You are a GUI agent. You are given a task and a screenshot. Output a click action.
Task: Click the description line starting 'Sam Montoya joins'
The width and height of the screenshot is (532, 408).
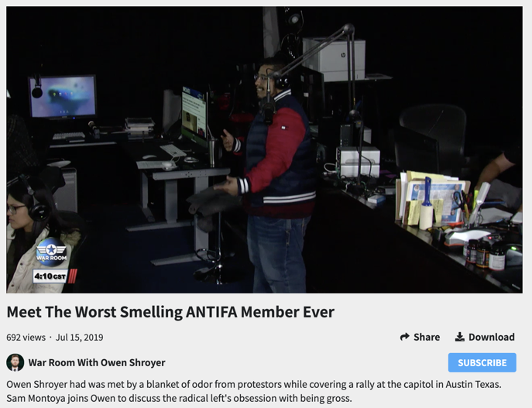178,398
